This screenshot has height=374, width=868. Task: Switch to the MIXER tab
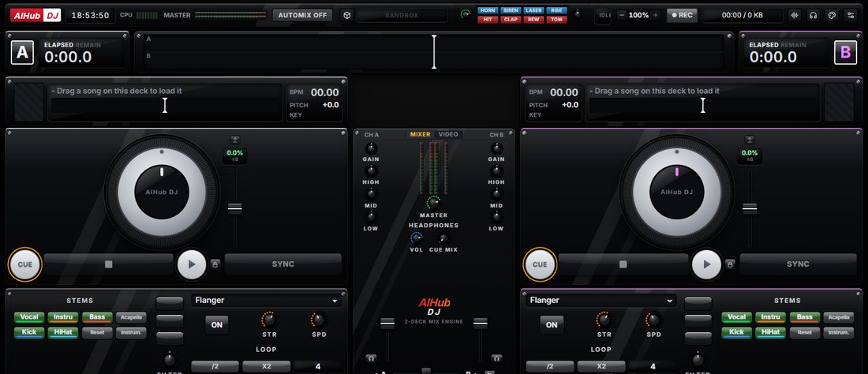pos(420,134)
